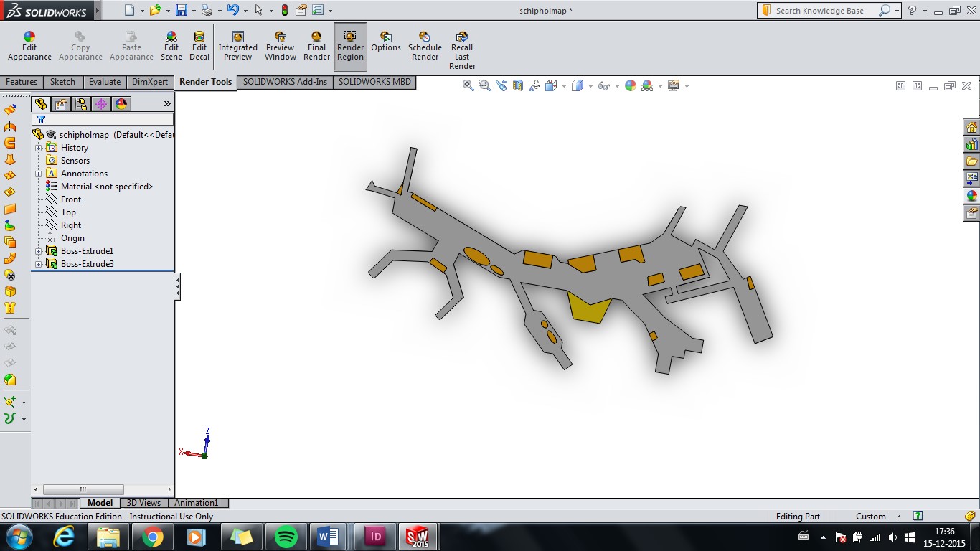The image size is (980, 551).
Task: Undo the last action
Action: (232, 10)
